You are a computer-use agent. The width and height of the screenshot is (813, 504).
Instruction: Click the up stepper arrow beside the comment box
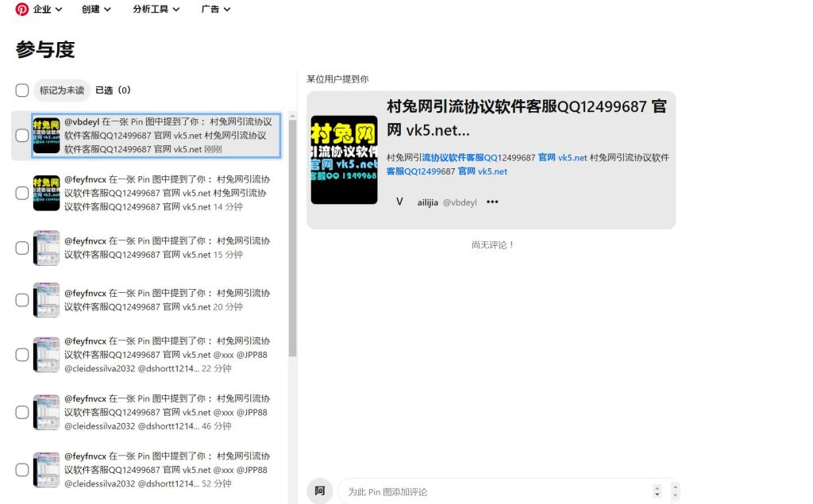click(658, 487)
